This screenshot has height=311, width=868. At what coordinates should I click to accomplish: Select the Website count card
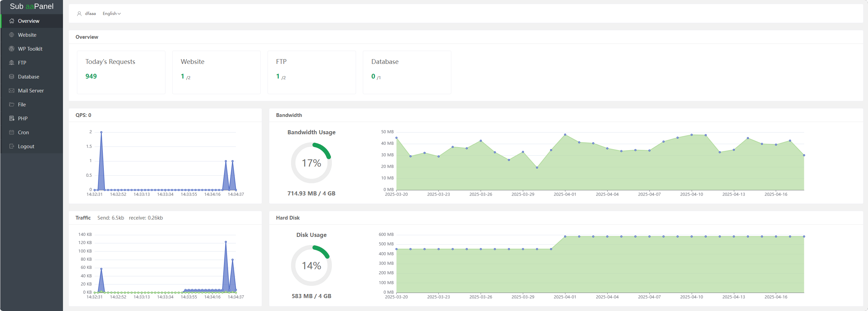216,72
